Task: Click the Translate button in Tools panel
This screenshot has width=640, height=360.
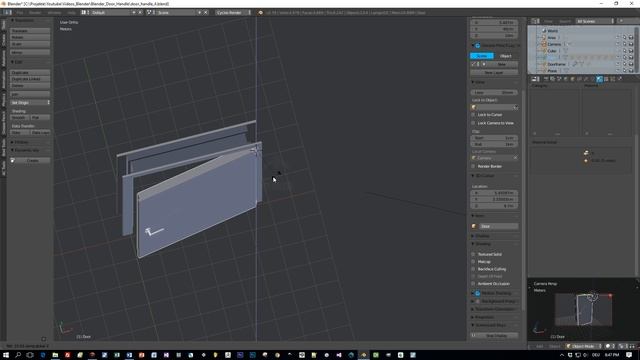Action: 30,31
